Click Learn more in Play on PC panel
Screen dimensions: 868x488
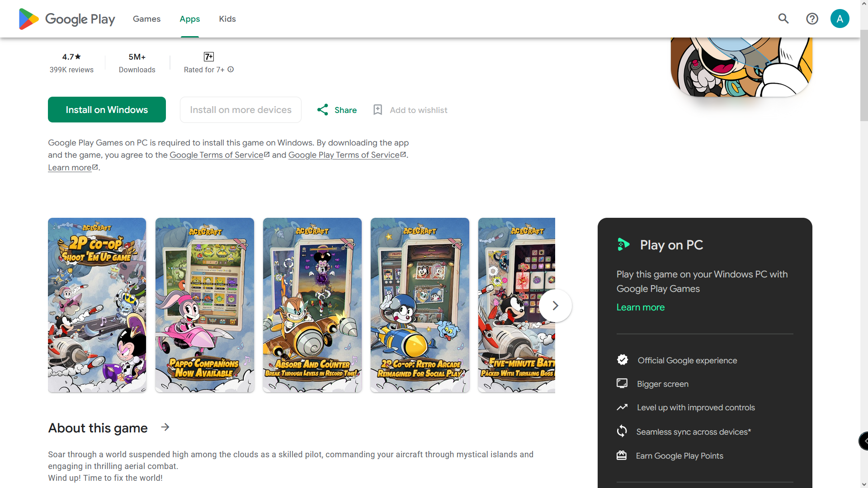click(x=641, y=307)
